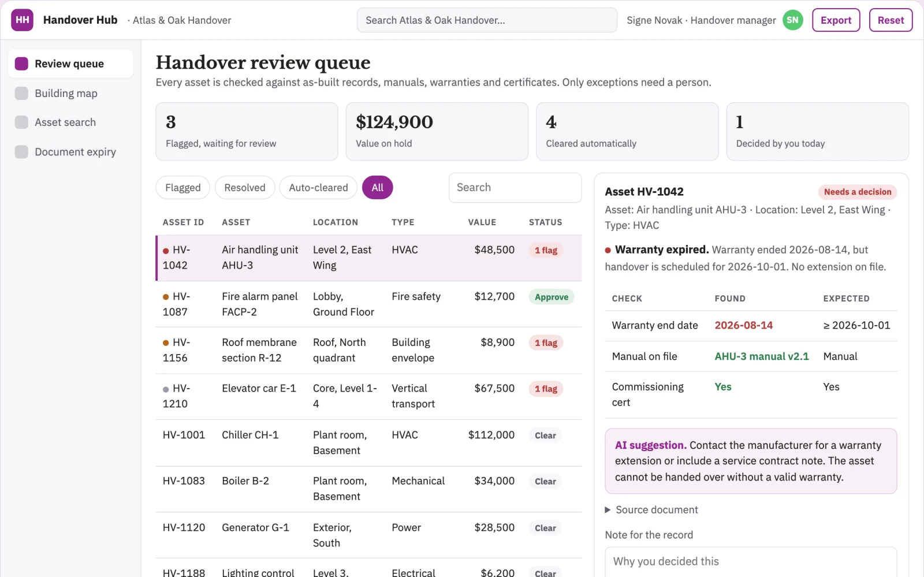924x577 pixels.
Task: Click the Cleared automatically summary card
Action: (x=627, y=132)
